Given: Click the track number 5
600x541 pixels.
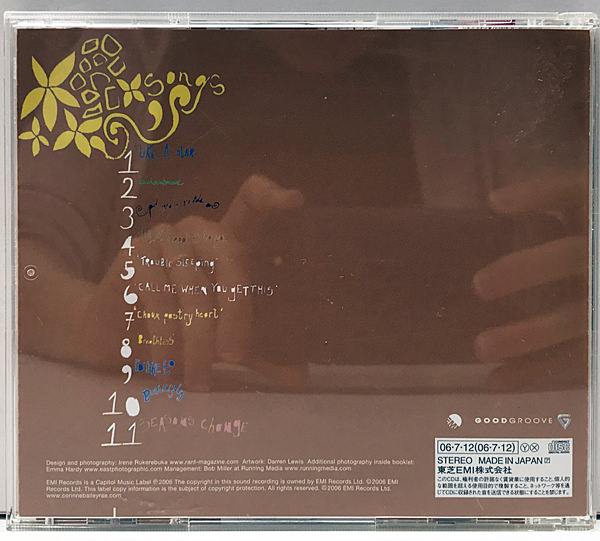Looking at the screenshot, I should coord(127,270).
